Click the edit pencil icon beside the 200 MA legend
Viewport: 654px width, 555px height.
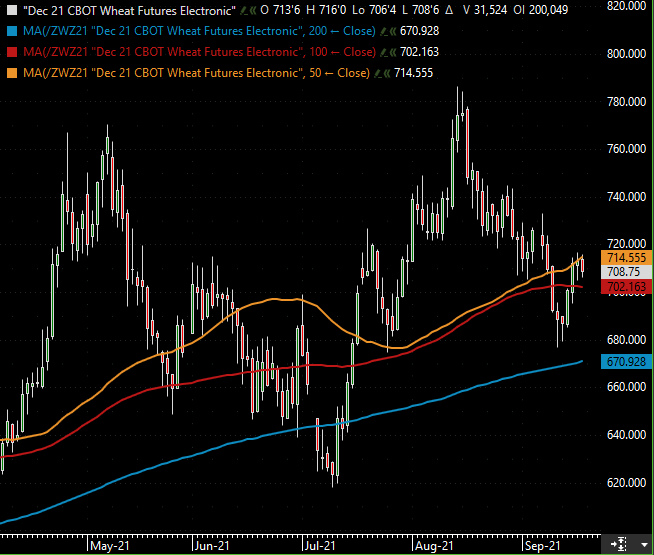point(384,31)
